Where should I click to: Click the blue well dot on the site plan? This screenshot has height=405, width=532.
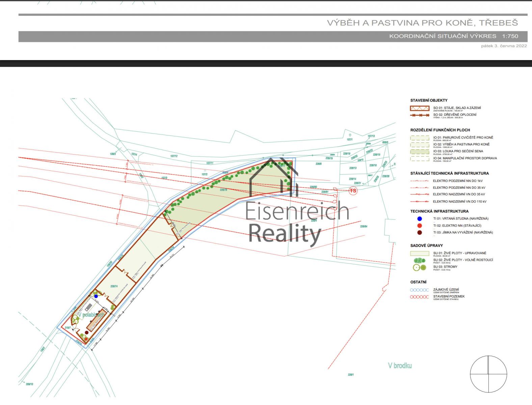[96, 296]
